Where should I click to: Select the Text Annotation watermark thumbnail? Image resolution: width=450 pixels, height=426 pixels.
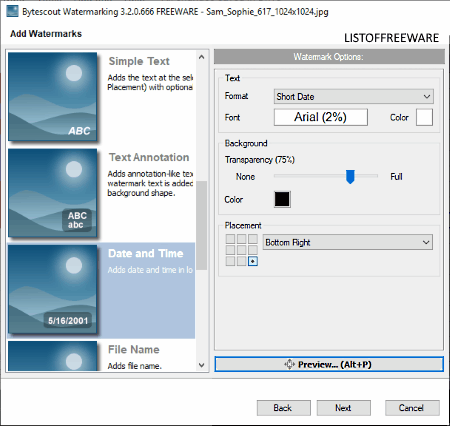(53, 193)
